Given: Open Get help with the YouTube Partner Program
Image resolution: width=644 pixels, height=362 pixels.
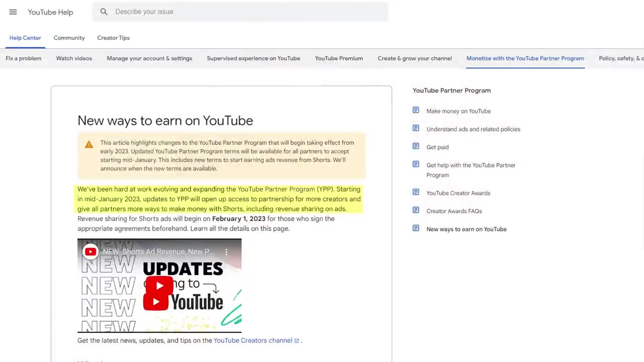Looking at the screenshot, I should pyautogui.click(x=471, y=170).
